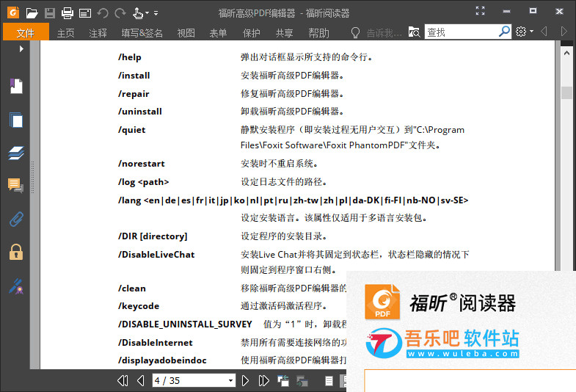This screenshot has height=392, width=576.
Task: Click the /DIR [directory] text
Action: coord(153,236)
